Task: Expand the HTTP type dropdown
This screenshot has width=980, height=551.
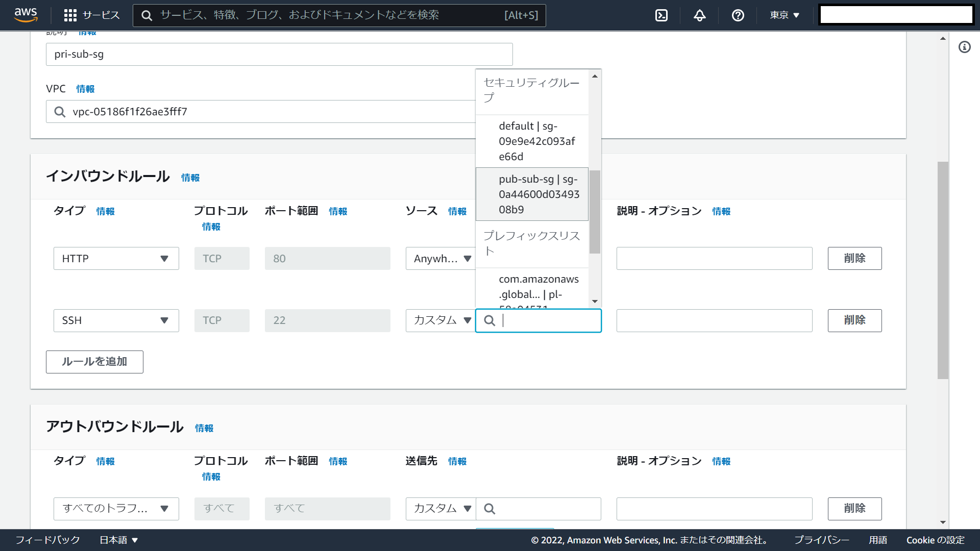Action: click(116, 259)
